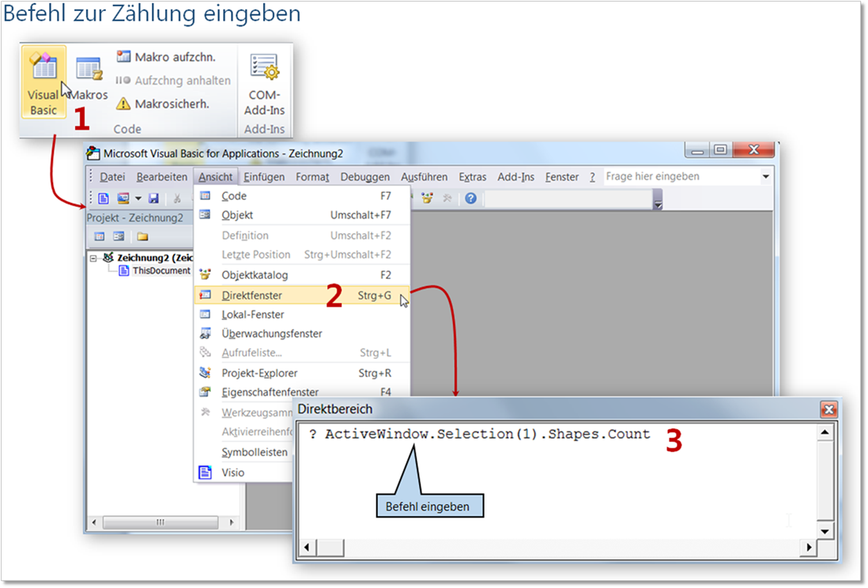Choose Objekt from the Ansicht menu
This screenshot has height=588, width=868.
tap(302, 215)
